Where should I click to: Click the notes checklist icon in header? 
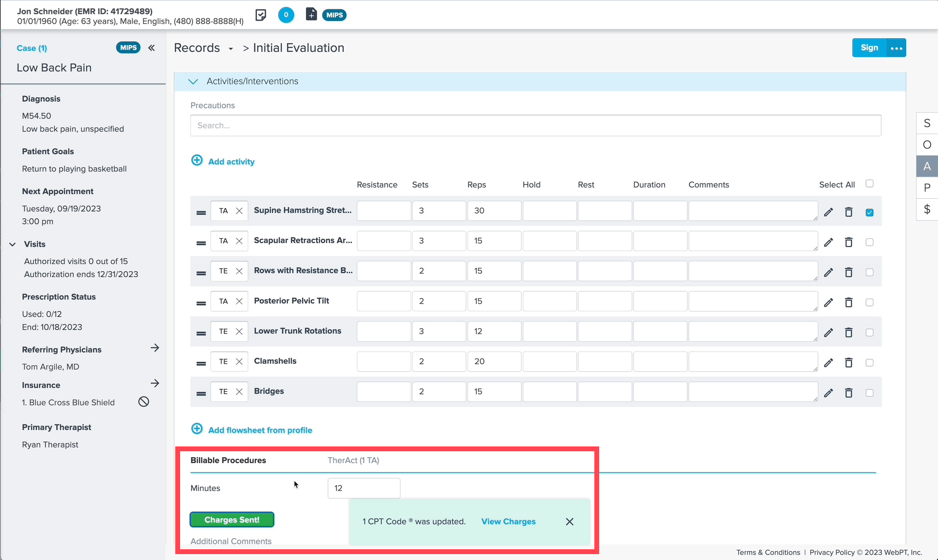click(261, 15)
